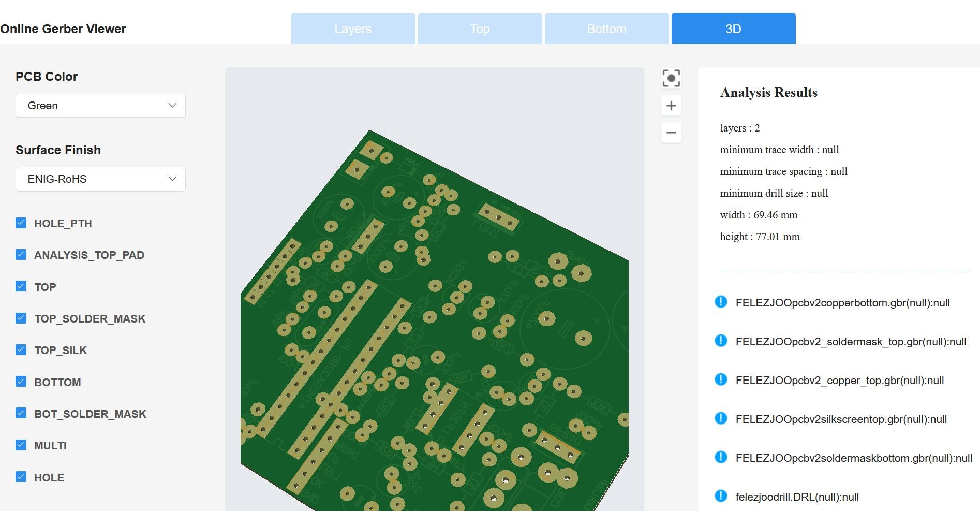Toggle the TOP_SILK layer checkbox
This screenshot has height=511, width=980.
[x=21, y=350]
